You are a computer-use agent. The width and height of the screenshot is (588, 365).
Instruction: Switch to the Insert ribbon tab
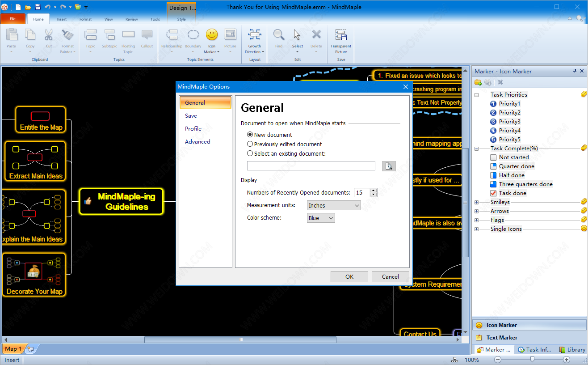[62, 19]
